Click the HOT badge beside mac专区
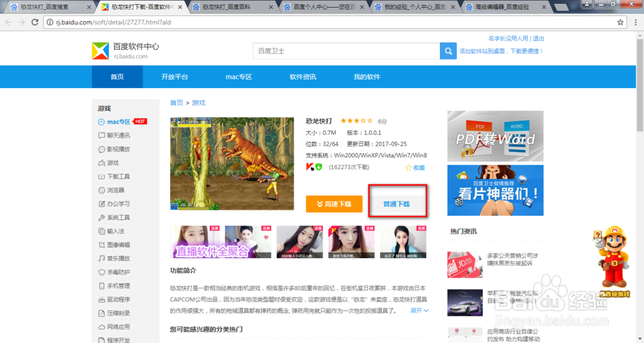This screenshot has width=644, height=343. (140, 122)
